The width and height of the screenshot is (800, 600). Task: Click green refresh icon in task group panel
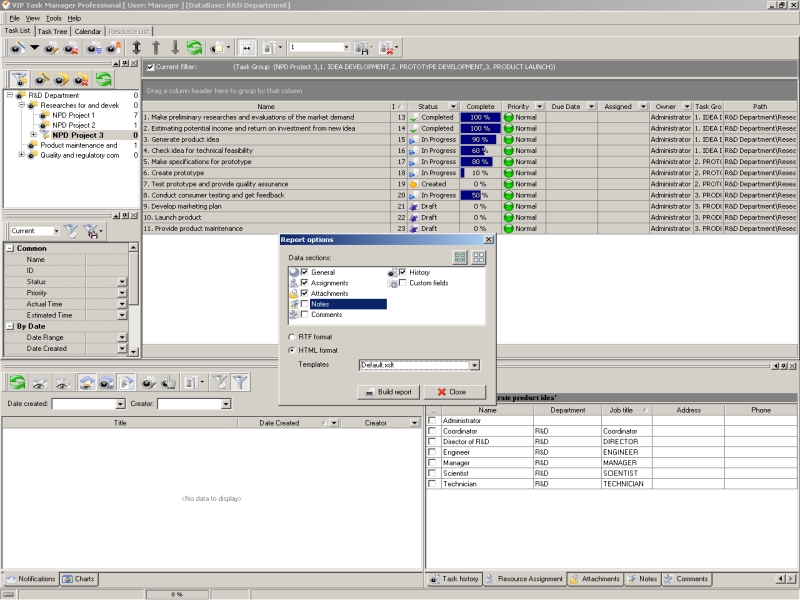click(x=104, y=79)
